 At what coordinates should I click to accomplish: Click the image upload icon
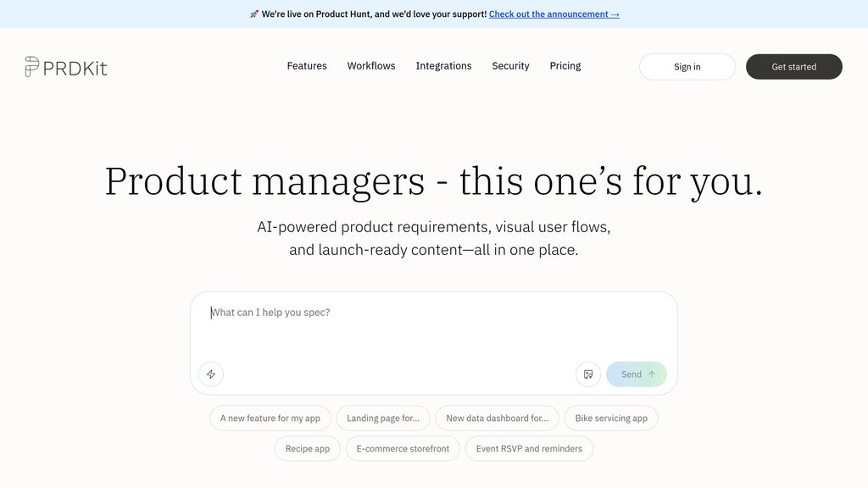[588, 374]
